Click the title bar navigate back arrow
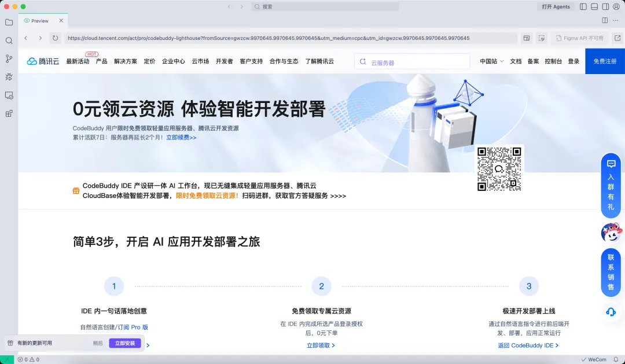Image resolution: width=625 pixels, height=364 pixels. tap(229, 7)
